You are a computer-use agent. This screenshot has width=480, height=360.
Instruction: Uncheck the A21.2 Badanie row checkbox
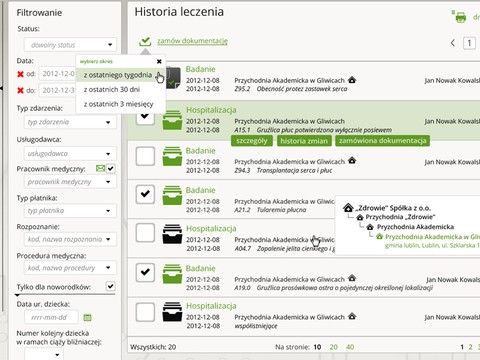(145, 194)
